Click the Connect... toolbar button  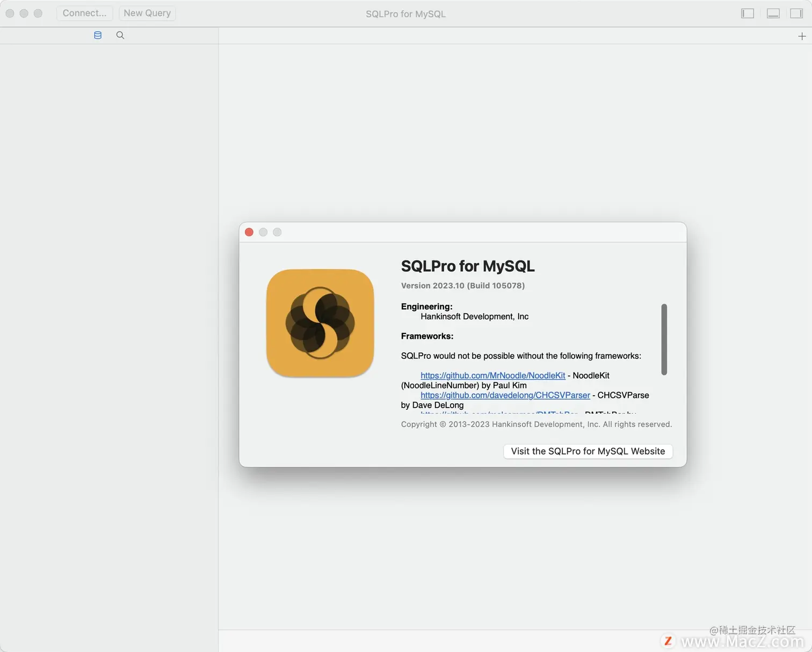click(x=84, y=13)
